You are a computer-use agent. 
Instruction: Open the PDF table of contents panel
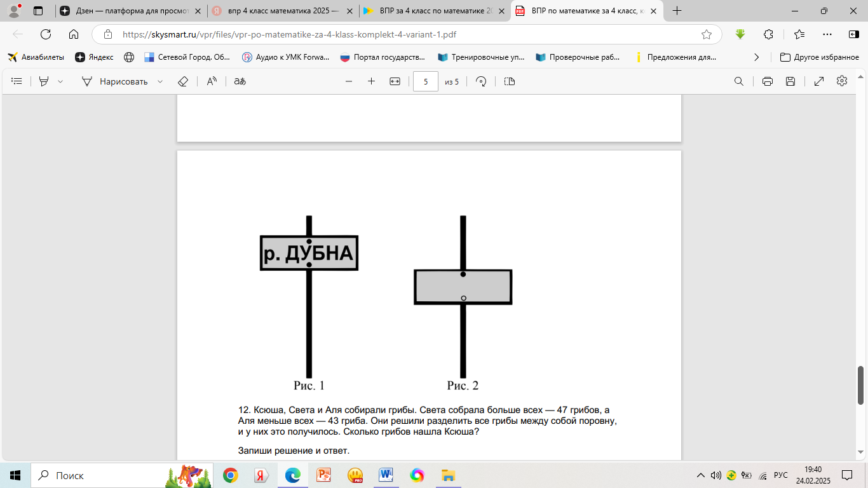[x=17, y=81]
